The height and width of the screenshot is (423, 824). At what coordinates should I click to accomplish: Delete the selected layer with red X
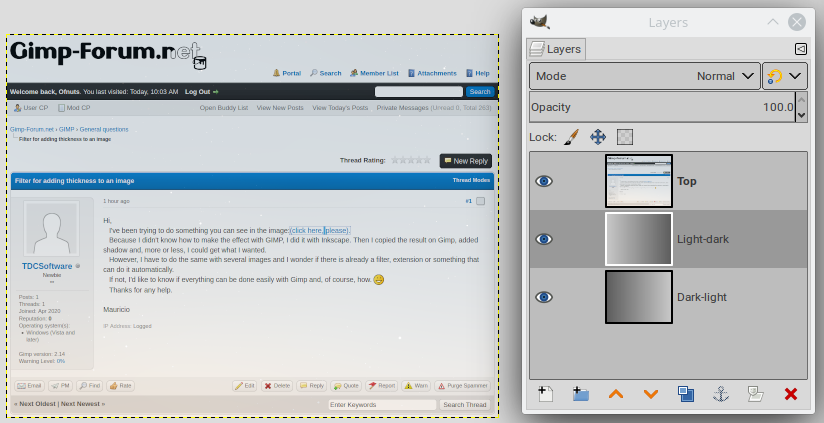tap(790, 394)
